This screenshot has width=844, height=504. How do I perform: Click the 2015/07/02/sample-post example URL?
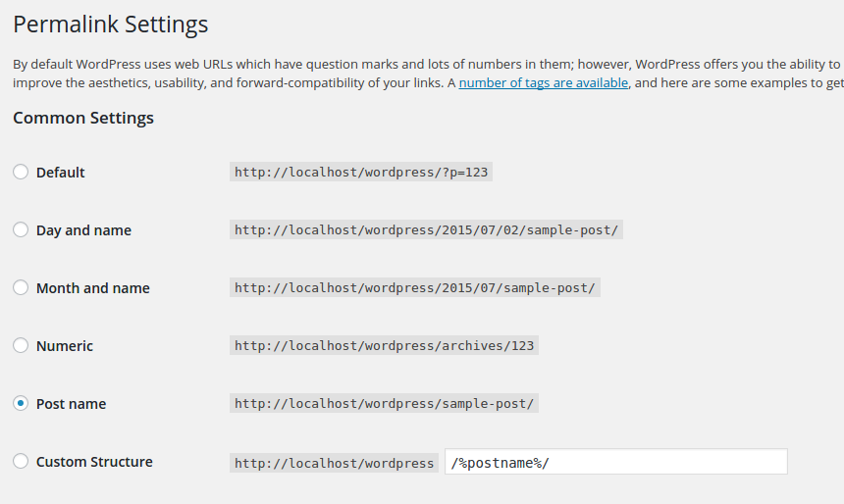point(426,229)
